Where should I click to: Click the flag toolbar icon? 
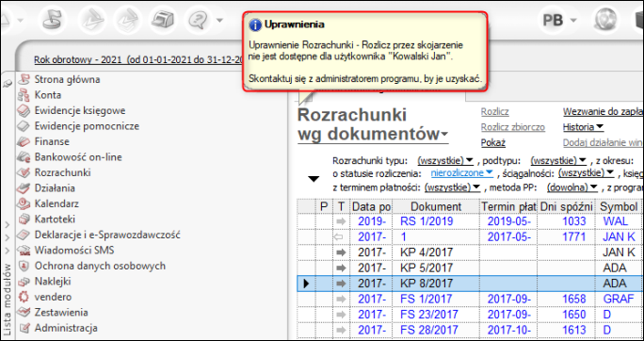tap(52, 19)
